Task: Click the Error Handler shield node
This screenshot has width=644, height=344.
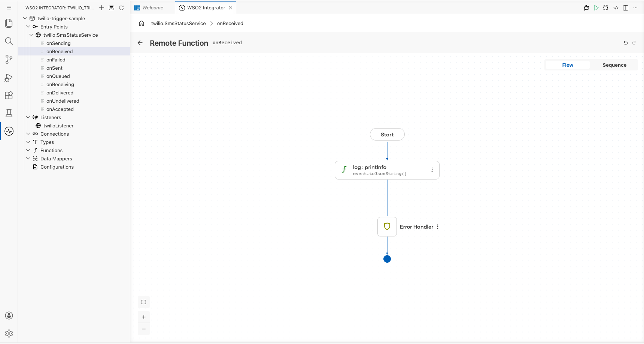Action: click(x=387, y=227)
